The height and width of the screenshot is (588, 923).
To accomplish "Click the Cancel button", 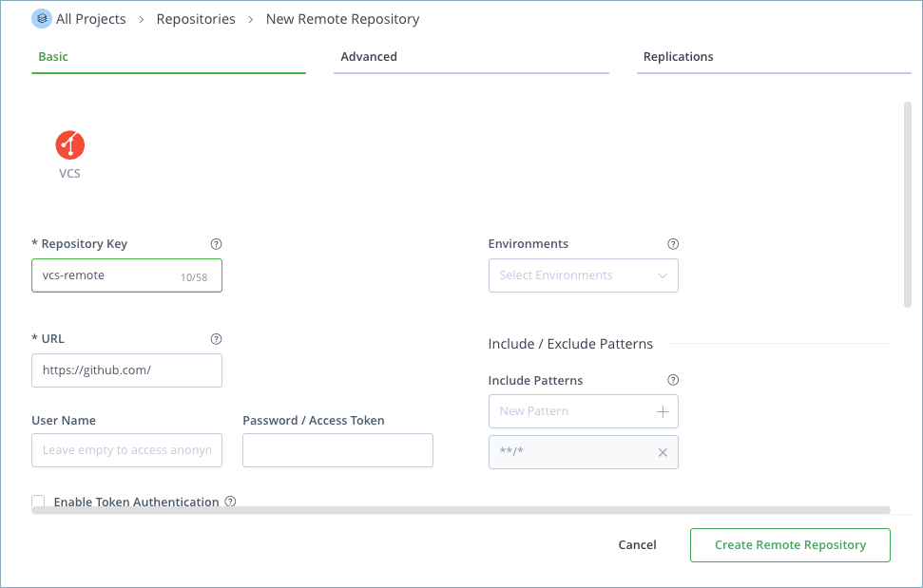I will 637,544.
